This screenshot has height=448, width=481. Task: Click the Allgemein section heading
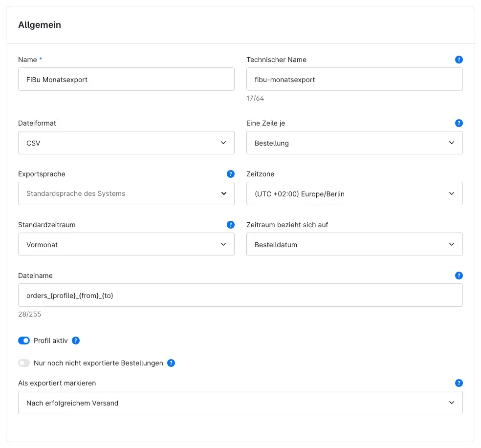40,25
